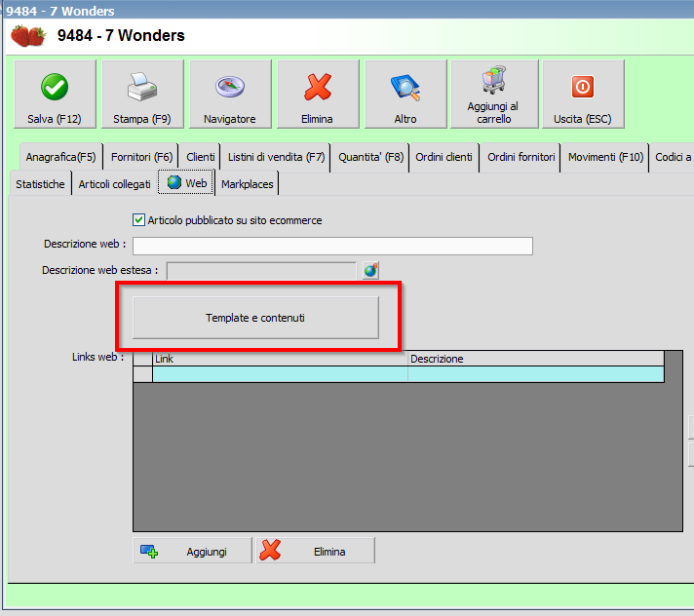This screenshot has height=616, width=694.
Task: Click the Stampa (F9) printer button
Action: 142,95
